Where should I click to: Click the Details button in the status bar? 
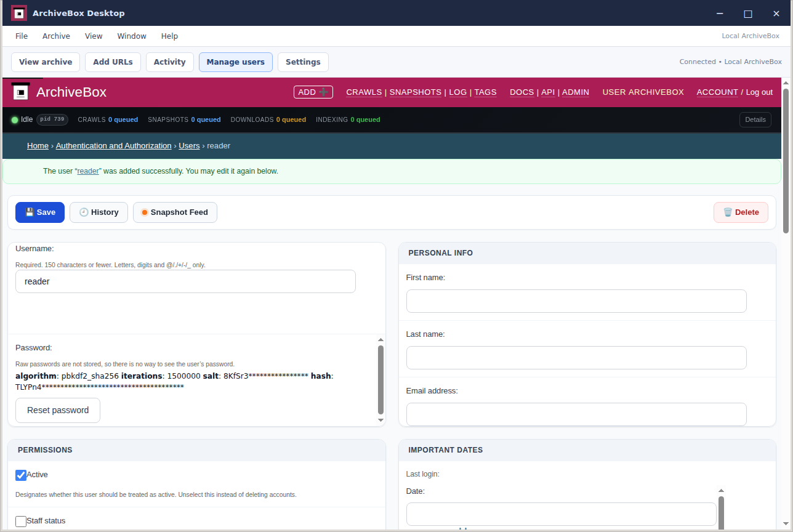(x=755, y=119)
